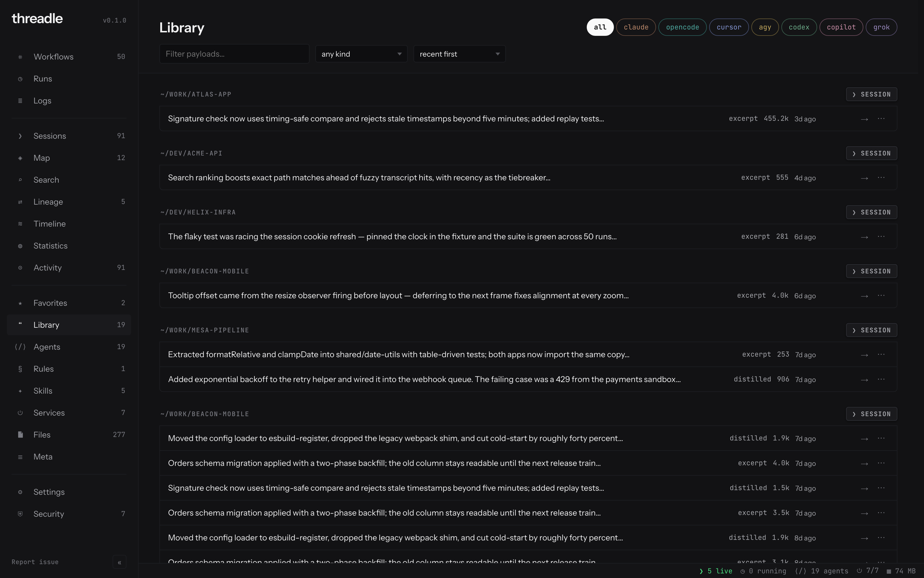This screenshot has height=578, width=924.
Task: Click the Filter payloads input field
Action: tap(234, 54)
